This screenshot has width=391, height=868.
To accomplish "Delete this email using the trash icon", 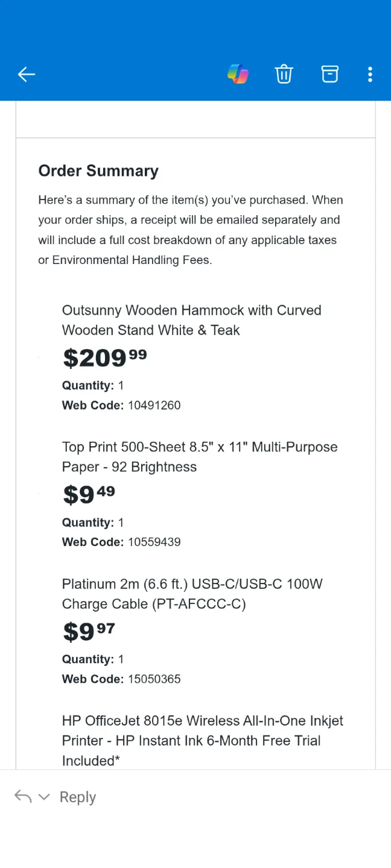I will [x=284, y=74].
